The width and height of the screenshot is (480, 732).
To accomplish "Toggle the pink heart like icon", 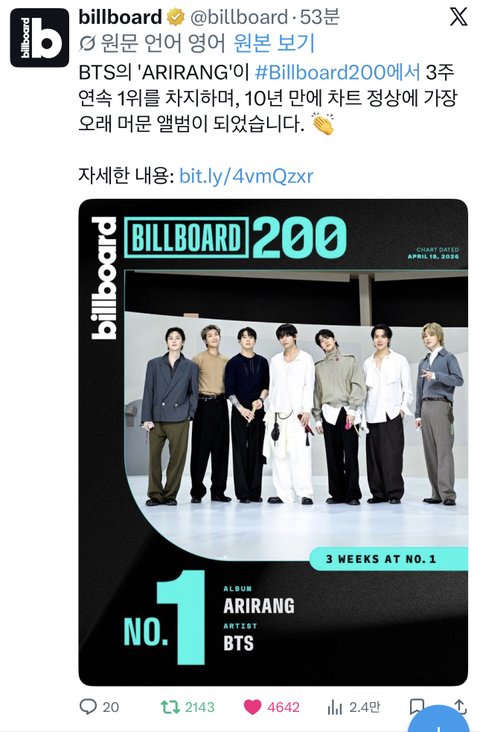I will click(x=253, y=707).
